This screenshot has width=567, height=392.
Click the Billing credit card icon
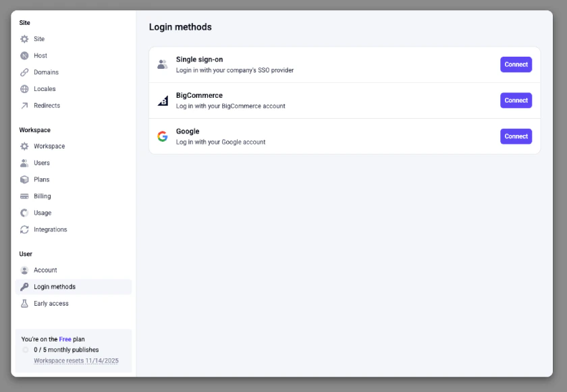pos(24,196)
